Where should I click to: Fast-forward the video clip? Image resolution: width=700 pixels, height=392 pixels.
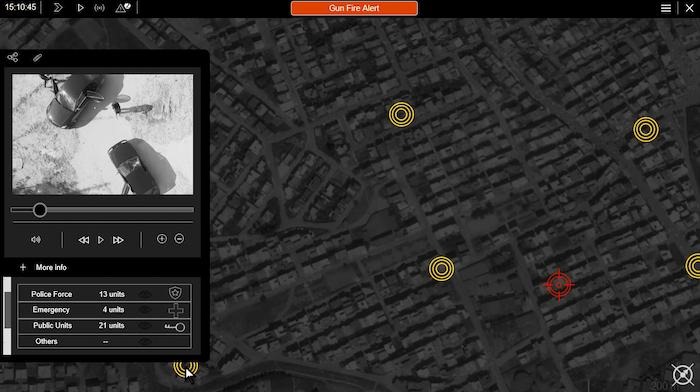tap(118, 240)
